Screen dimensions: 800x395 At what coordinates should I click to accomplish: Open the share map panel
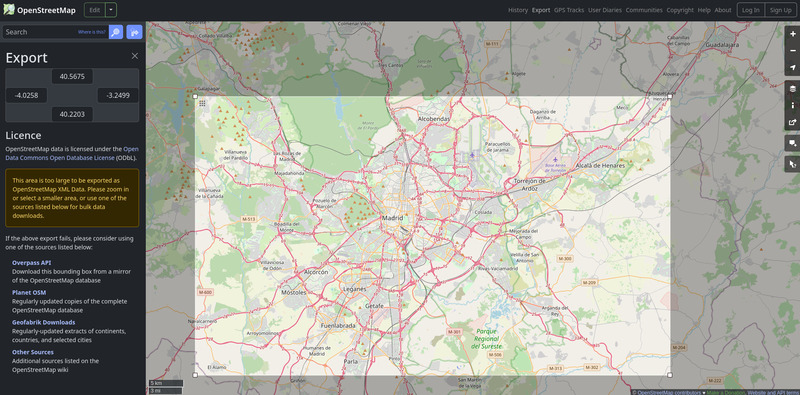click(x=792, y=122)
